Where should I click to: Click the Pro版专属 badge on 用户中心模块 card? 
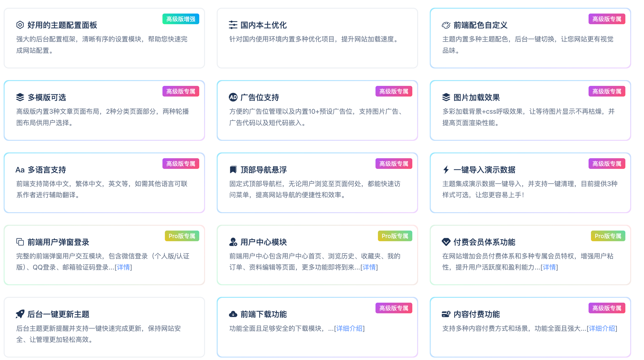pyautogui.click(x=395, y=236)
